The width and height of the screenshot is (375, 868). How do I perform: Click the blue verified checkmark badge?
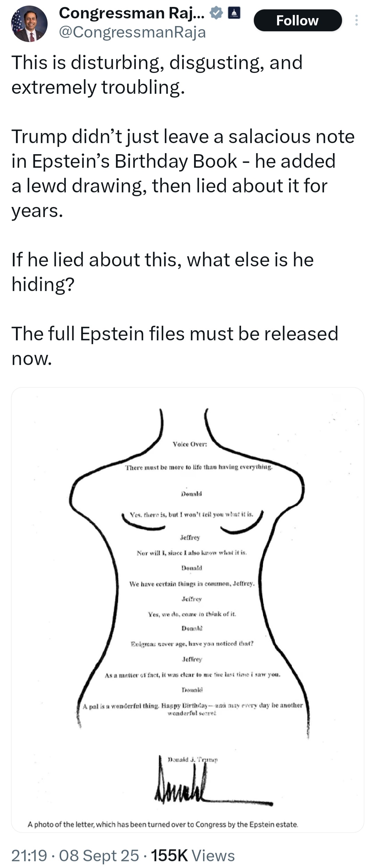[216, 13]
